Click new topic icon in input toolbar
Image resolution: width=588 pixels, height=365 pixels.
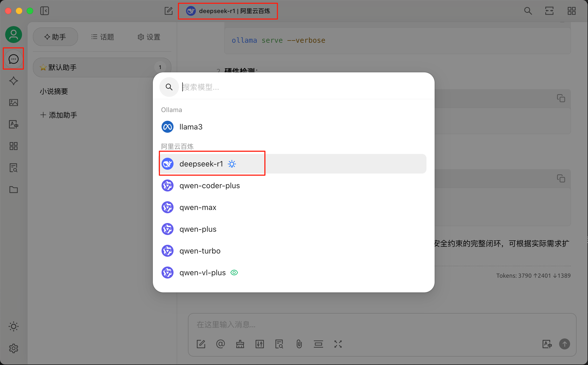[x=201, y=344]
